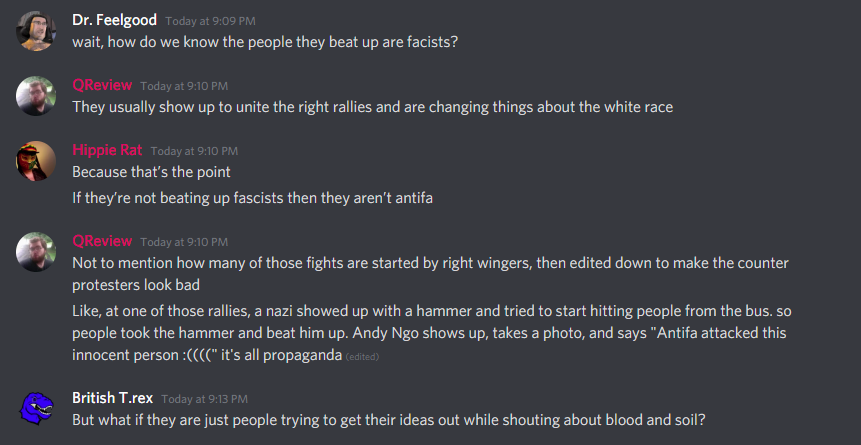Image resolution: width=861 pixels, height=445 pixels.
Task: Select the Dr. Feelgood username
Action: click(114, 20)
